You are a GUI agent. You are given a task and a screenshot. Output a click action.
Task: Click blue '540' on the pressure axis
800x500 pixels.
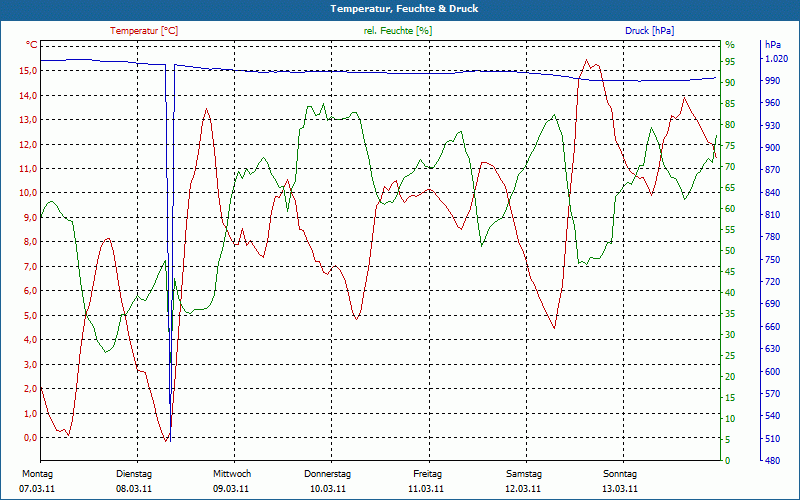[773, 416]
